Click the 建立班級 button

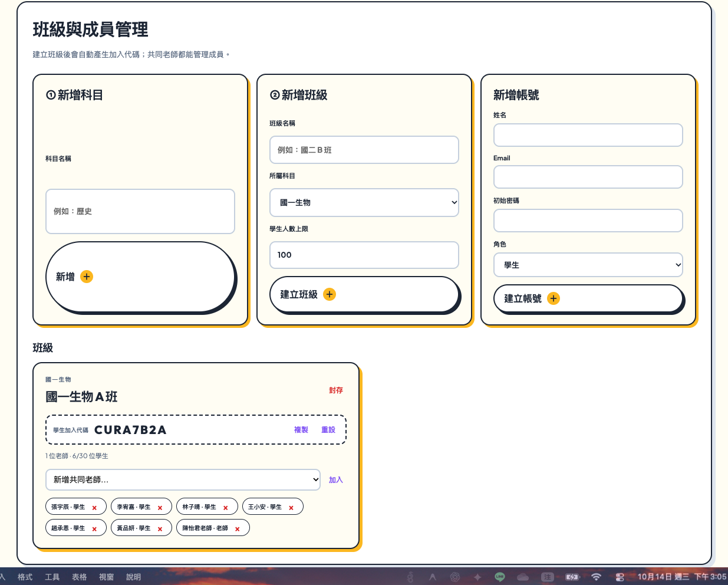click(x=364, y=294)
